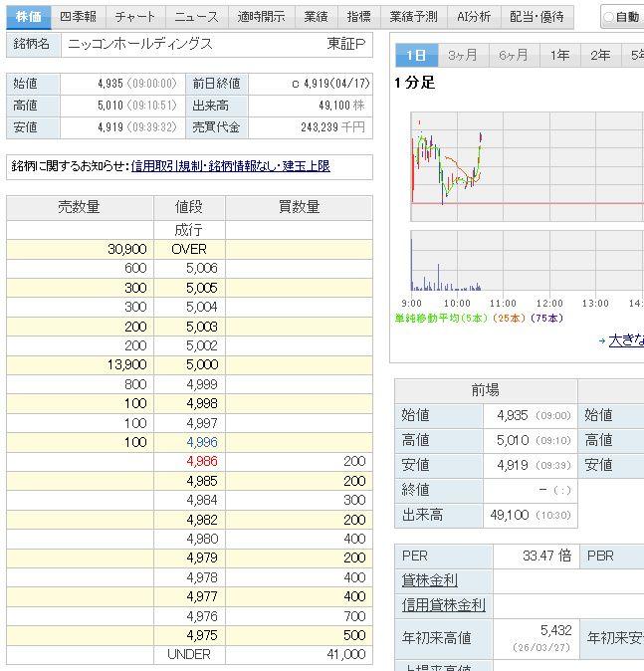Click the 5,000 ask price

(201, 364)
